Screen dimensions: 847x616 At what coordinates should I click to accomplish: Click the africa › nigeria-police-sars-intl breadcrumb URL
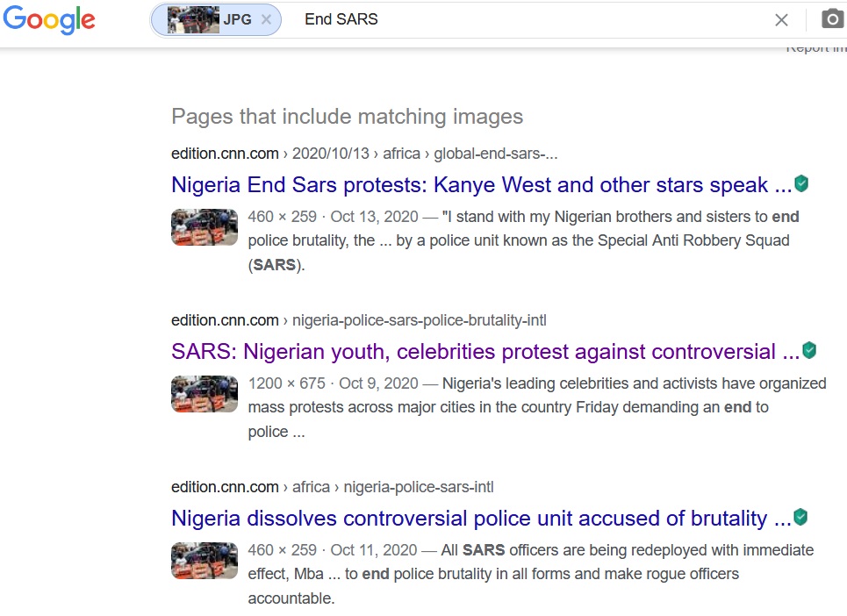pyautogui.click(x=332, y=488)
